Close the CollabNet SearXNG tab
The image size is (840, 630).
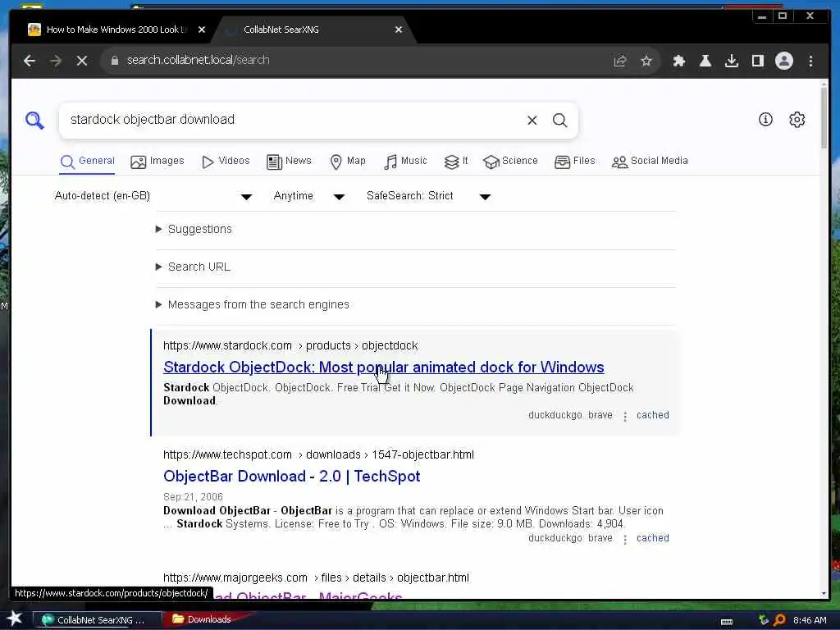(x=398, y=30)
